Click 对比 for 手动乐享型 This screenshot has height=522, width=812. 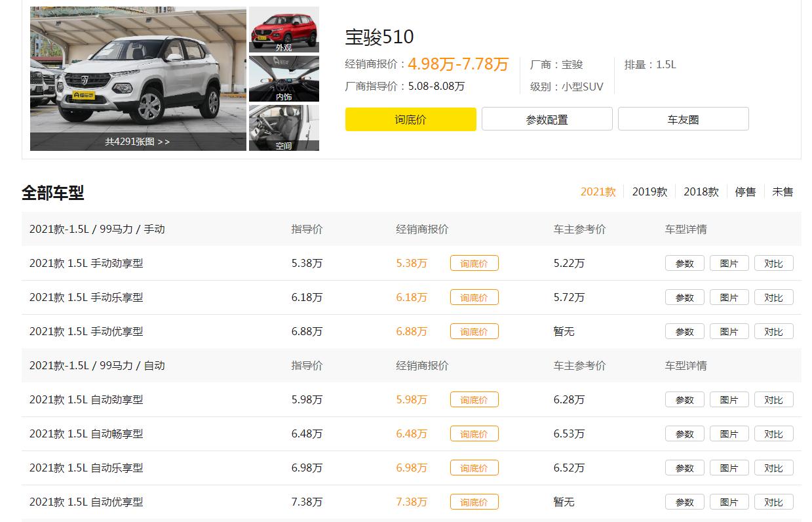click(774, 297)
